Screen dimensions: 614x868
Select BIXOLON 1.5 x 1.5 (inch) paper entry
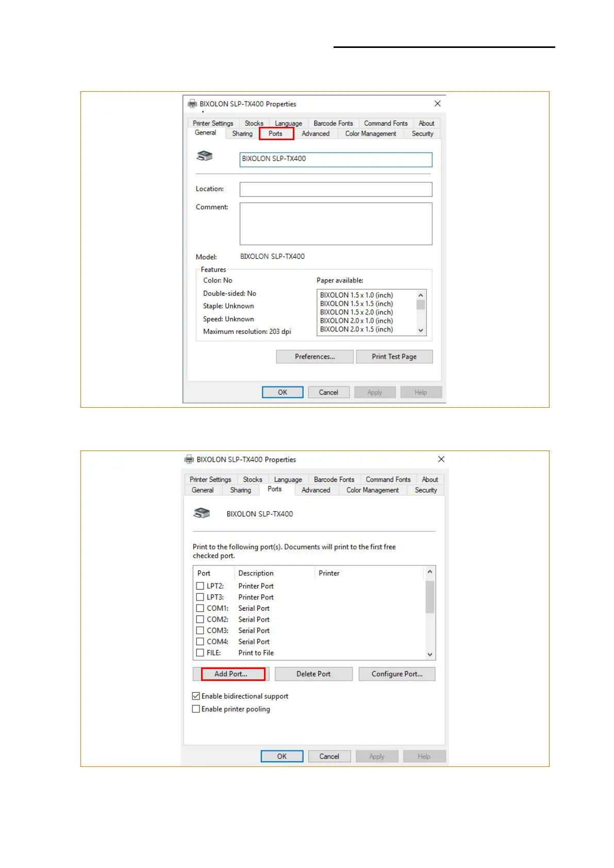click(x=356, y=304)
